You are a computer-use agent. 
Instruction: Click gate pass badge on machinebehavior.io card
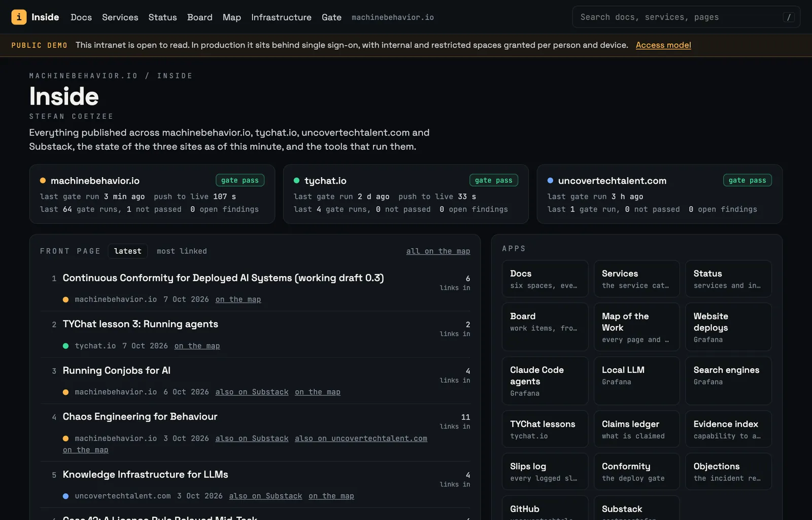[x=240, y=180]
